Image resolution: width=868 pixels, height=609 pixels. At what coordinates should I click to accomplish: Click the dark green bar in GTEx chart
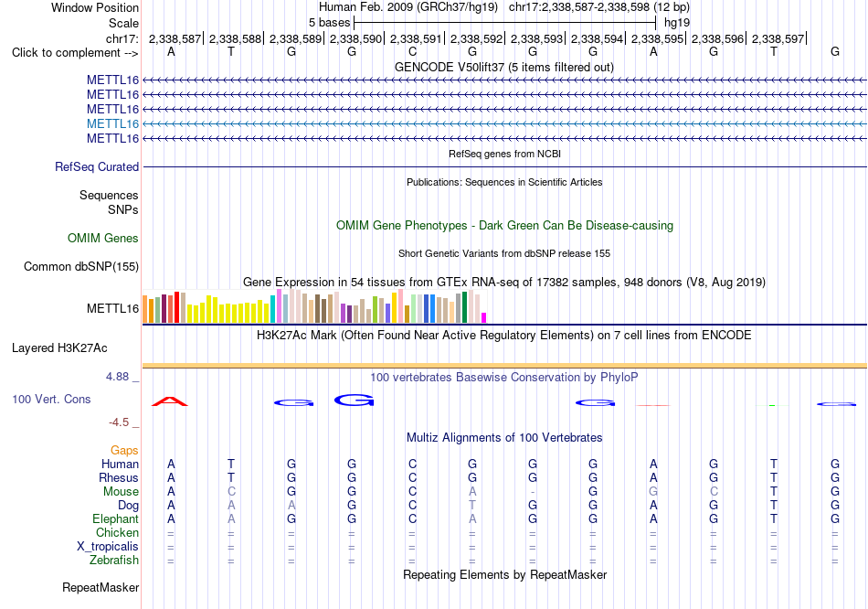coord(465,307)
